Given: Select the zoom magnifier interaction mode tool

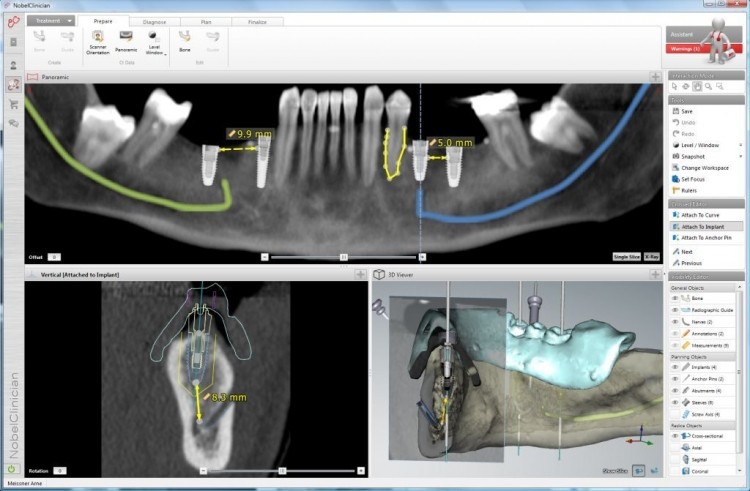Looking at the screenshot, I should 708,87.
